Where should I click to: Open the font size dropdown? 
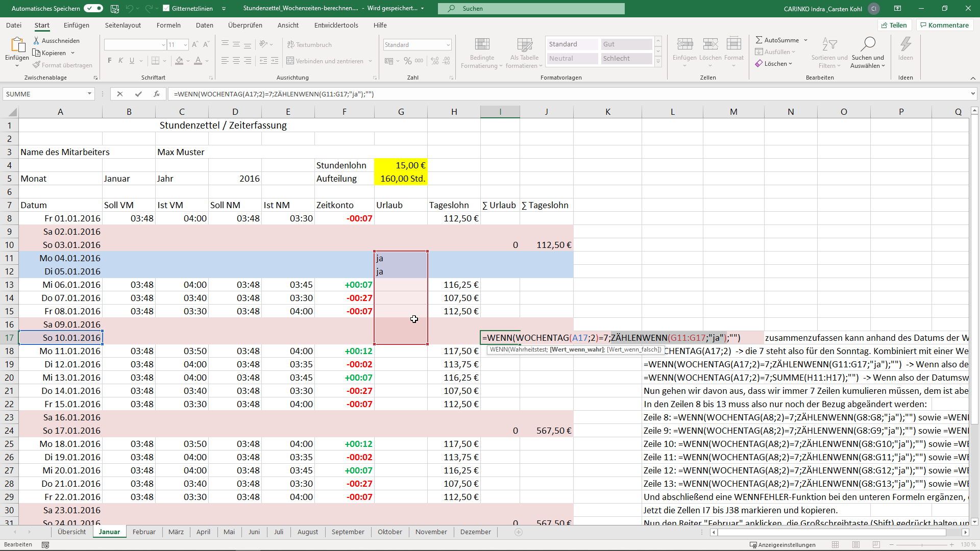[x=185, y=45]
